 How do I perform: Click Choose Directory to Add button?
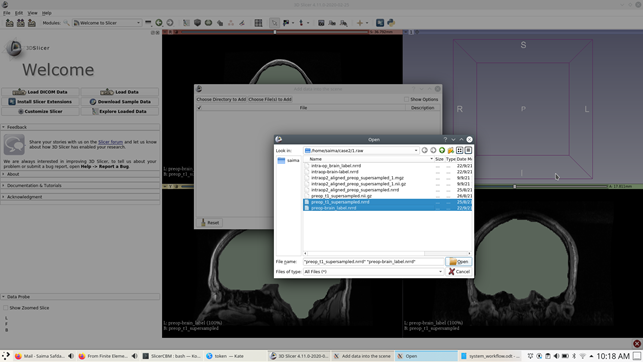click(221, 99)
